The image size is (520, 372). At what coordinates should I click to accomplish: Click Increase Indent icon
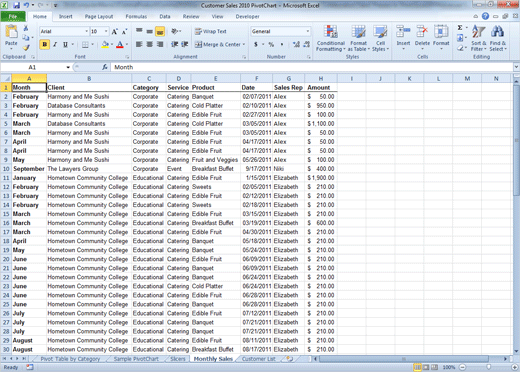185,44
